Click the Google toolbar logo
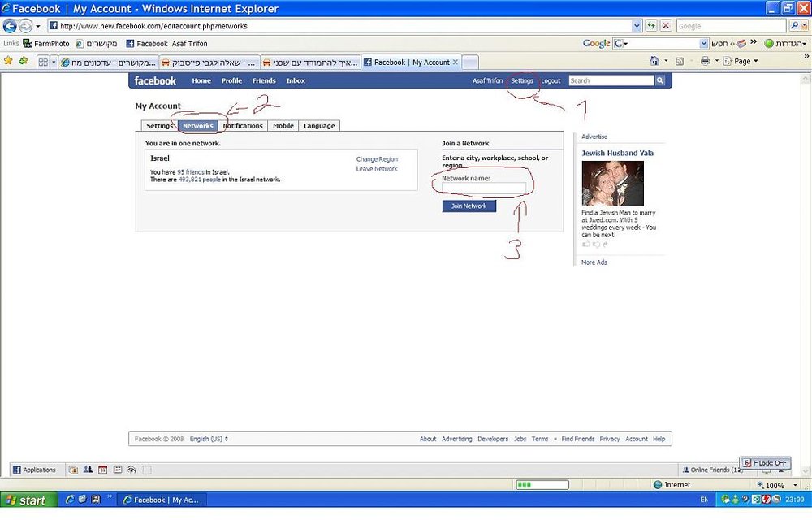812x520 pixels. point(596,44)
